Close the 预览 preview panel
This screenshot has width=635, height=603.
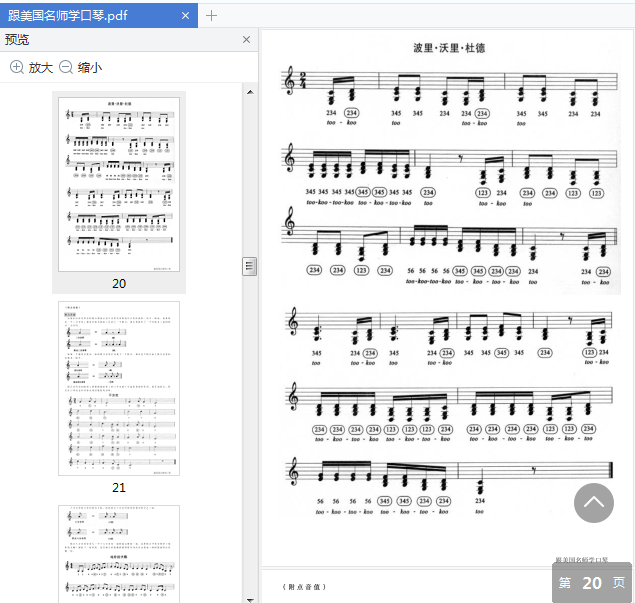tap(246, 40)
